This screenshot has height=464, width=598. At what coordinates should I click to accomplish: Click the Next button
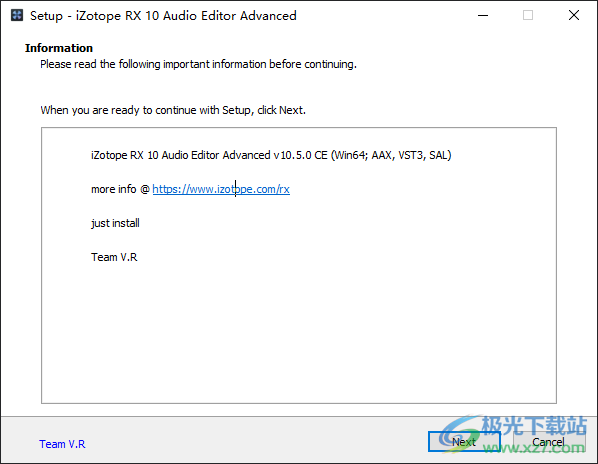tap(464, 442)
